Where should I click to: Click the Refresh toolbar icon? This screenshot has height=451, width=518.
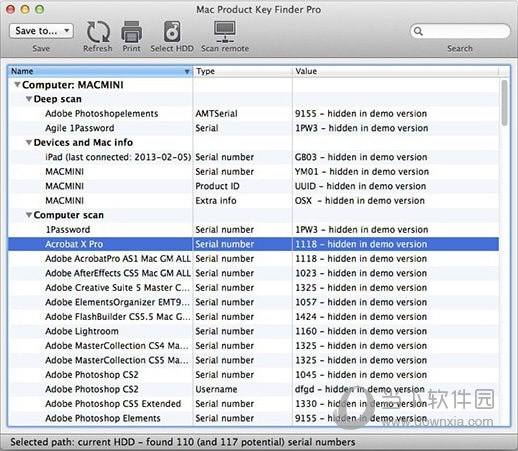[98, 32]
